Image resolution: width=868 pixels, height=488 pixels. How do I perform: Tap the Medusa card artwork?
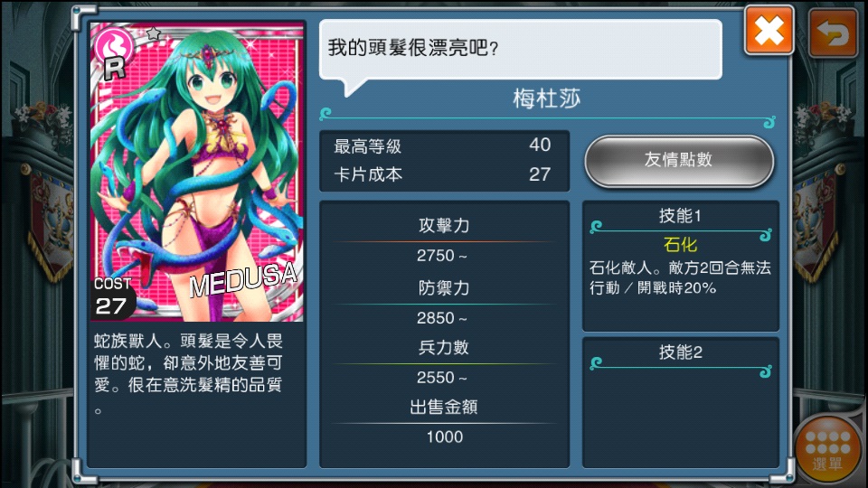[x=196, y=172]
